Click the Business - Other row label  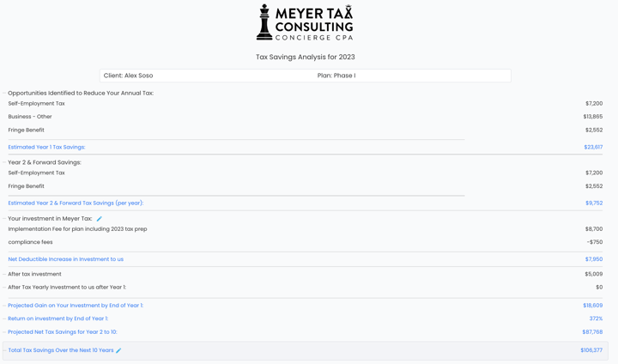(30, 117)
